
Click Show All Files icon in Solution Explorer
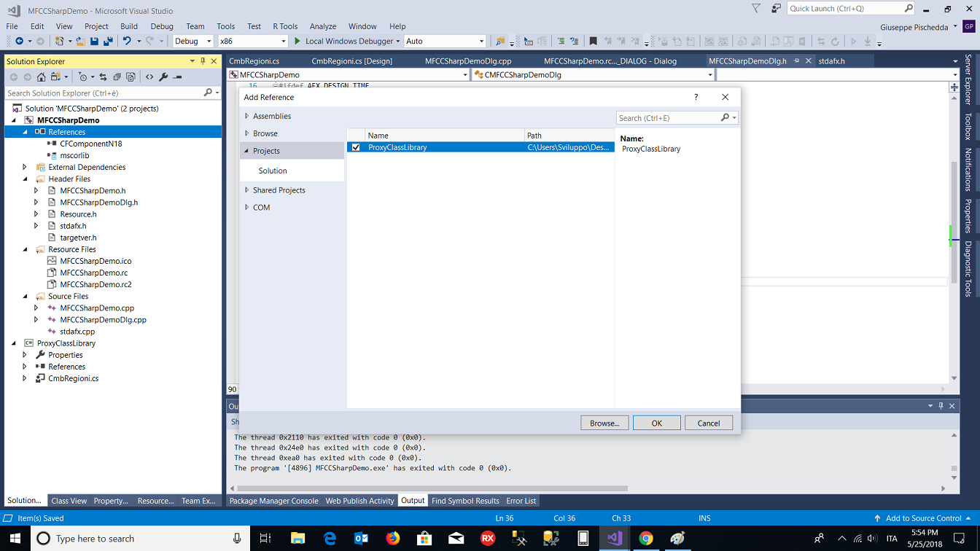(x=131, y=77)
